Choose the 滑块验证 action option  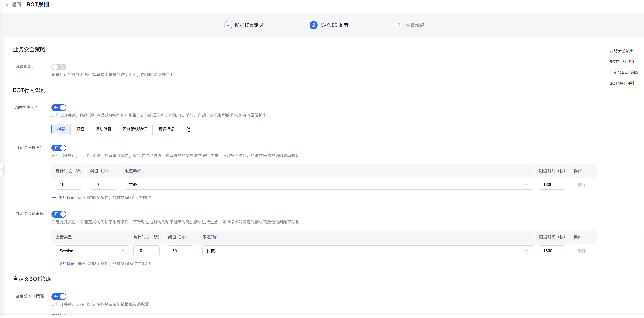tap(103, 129)
